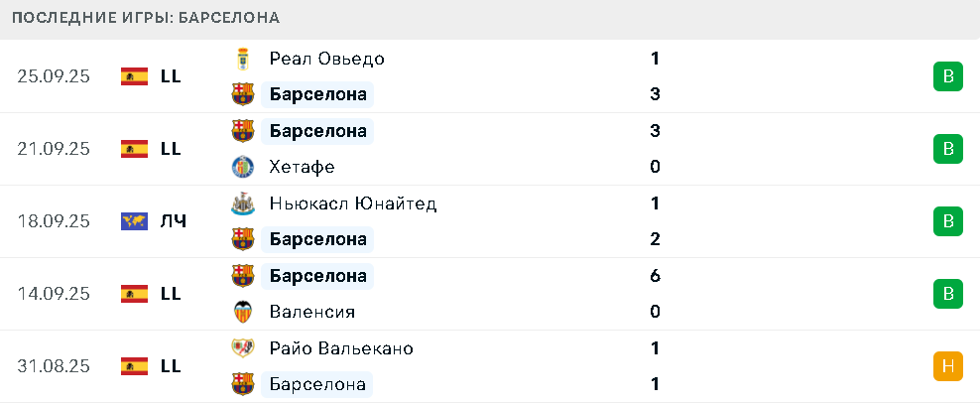
Task: Click the Rayo Vallecano club crest
Action: (x=242, y=348)
